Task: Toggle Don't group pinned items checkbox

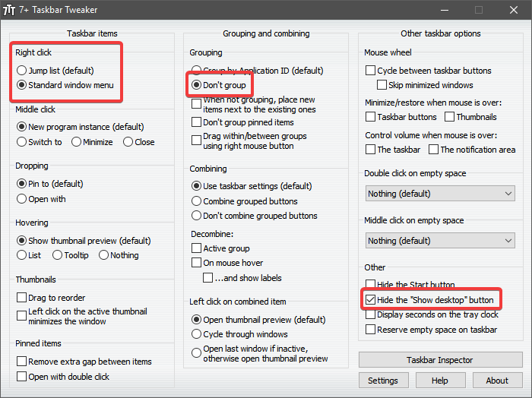Action: [197, 122]
